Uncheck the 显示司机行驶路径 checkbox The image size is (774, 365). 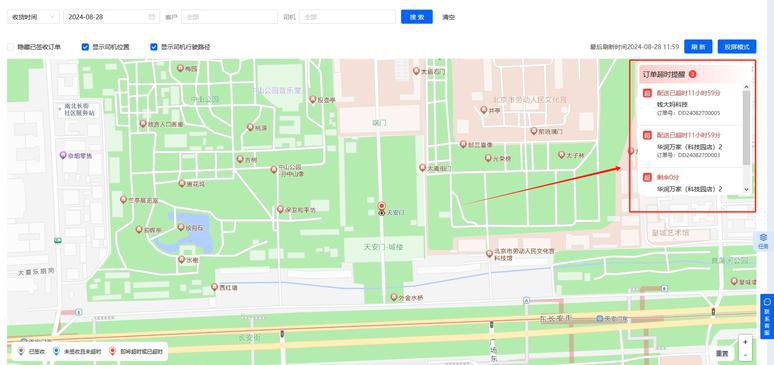[x=154, y=47]
